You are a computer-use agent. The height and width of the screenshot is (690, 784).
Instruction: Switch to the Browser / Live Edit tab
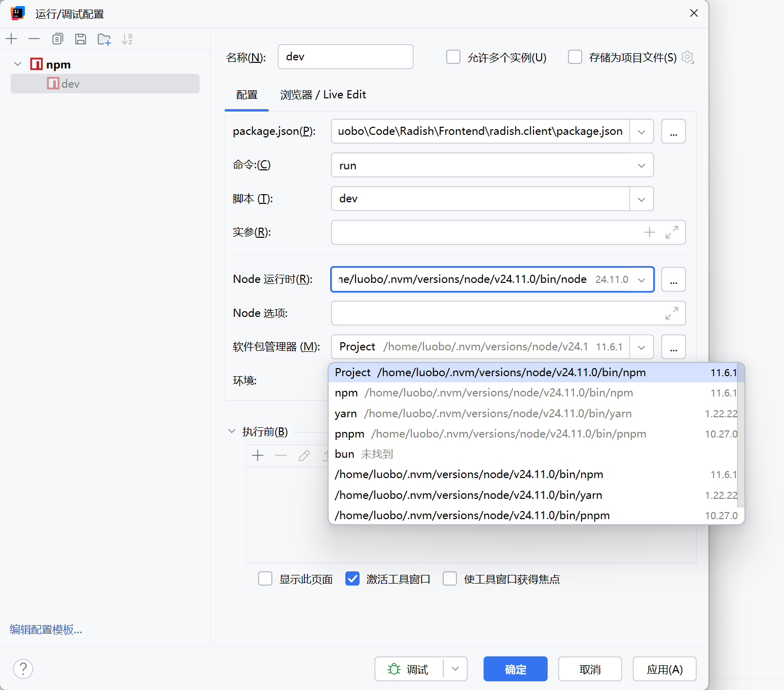point(323,95)
